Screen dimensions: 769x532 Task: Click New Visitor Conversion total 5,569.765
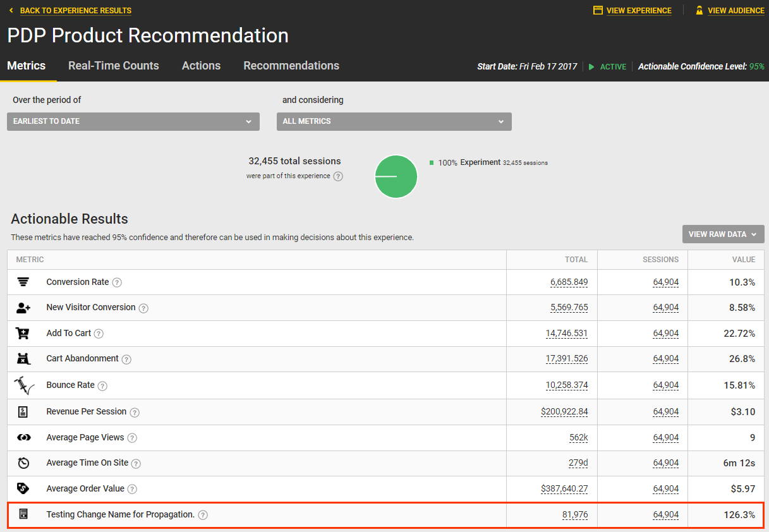pos(569,308)
